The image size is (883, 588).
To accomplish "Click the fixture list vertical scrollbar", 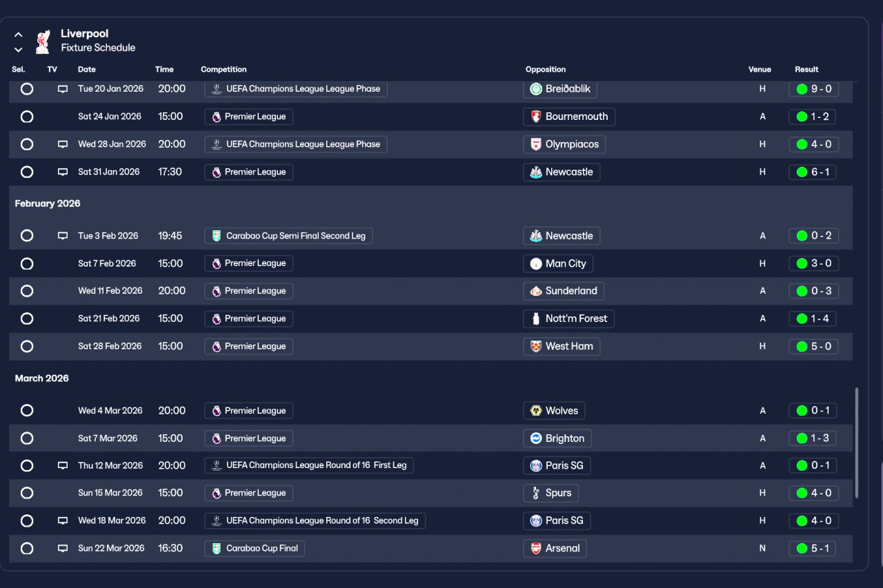I will click(857, 443).
